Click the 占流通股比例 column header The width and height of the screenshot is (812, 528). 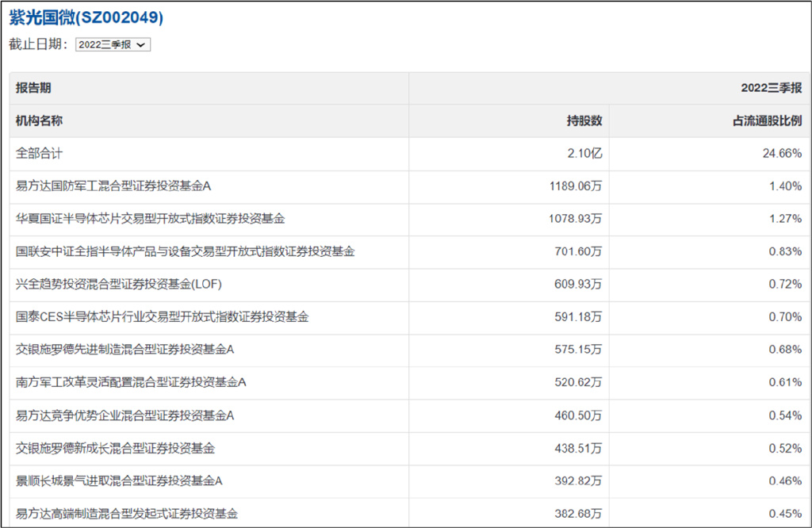[x=766, y=121]
